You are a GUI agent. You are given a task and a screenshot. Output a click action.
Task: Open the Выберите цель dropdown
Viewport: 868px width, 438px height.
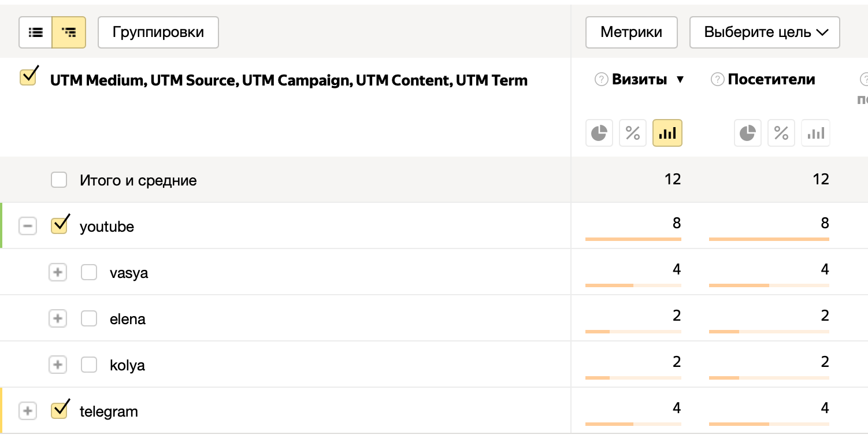pyautogui.click(x=764, y=32)
